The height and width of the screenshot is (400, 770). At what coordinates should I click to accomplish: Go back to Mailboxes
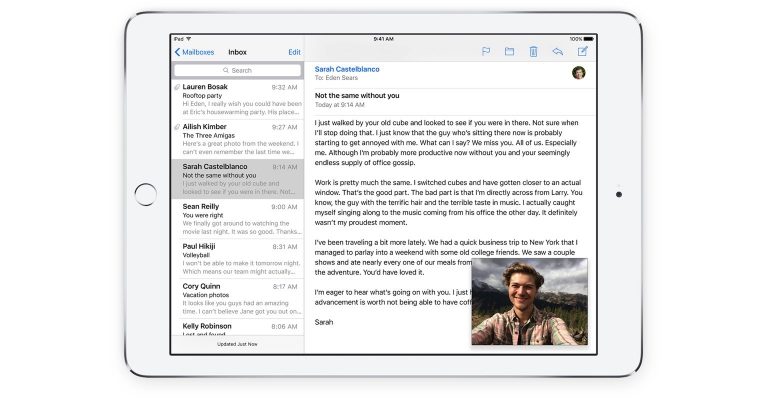194,52
